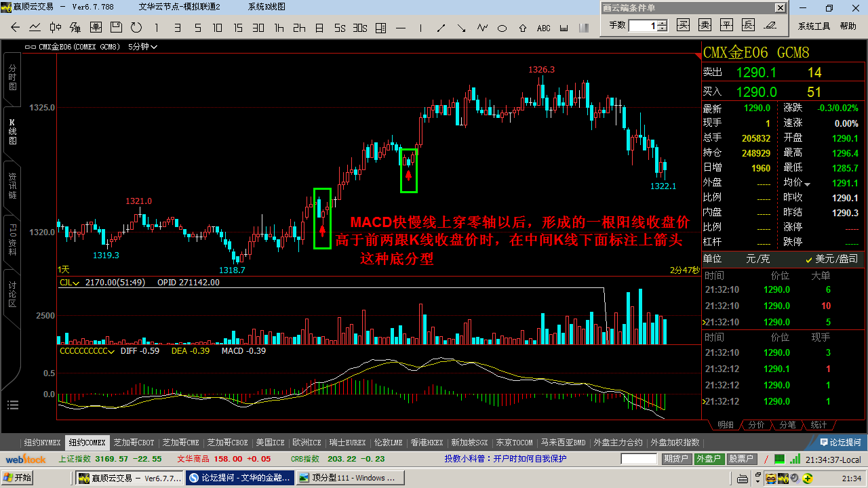Image resolution: width=868 pixels, height=488 pixels.
Task: Switch chart to 3-minute period
Action: [177, 28]
